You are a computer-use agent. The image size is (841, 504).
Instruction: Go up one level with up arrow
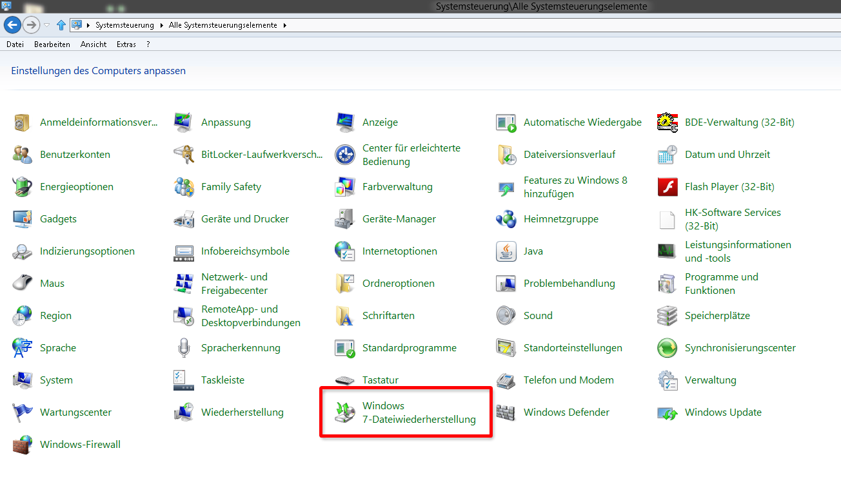click(x=61, y=25)
